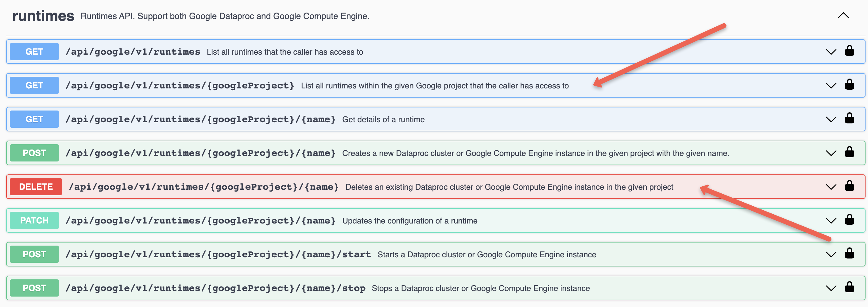868x307 pixels.
Task: Click path in POST 'Creates a new Dataproc' row
Action: [200, 153]
